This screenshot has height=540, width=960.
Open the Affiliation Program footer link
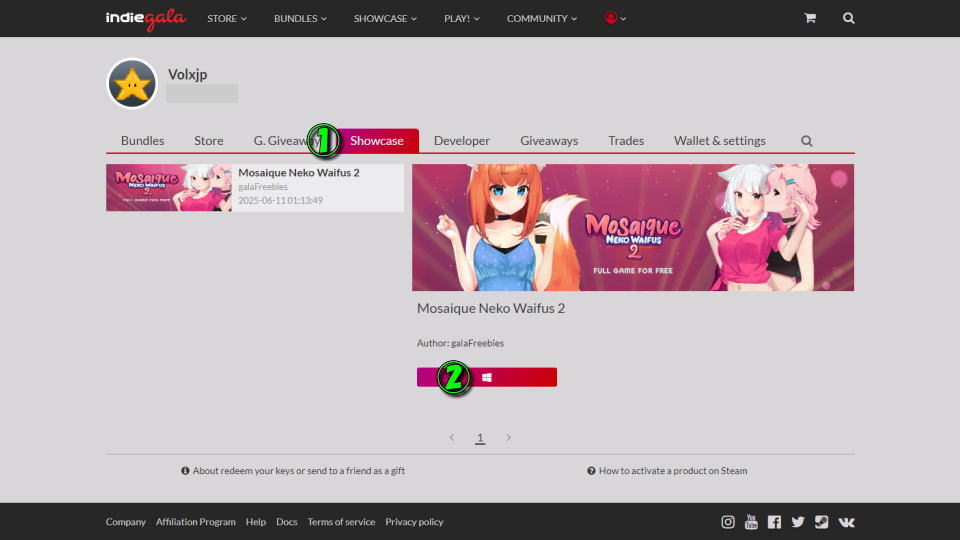point(195,522)
